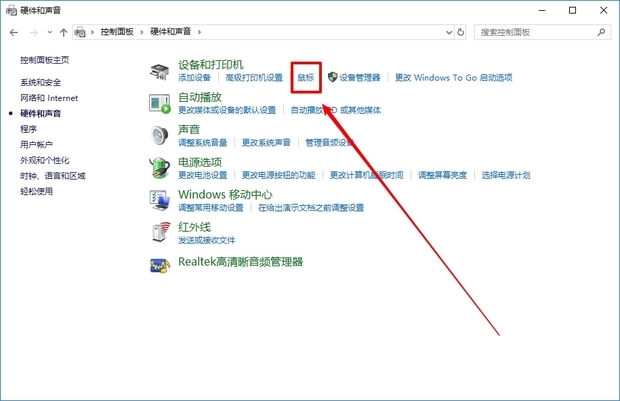Click the 更改系统声音 link
The image size is (620, 401).
tap(267, 142)
